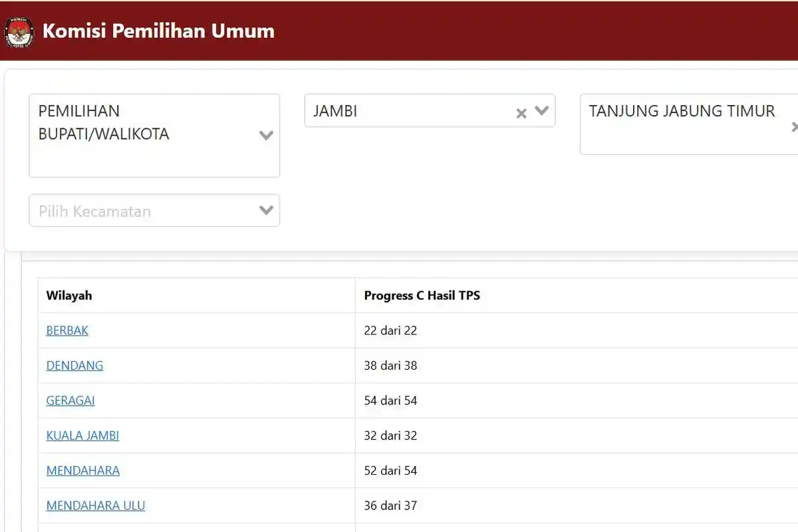The width and height of the screenshot is (798, 532).
Task: Open the DENDANG district link
Action: [x=74, y=365]
